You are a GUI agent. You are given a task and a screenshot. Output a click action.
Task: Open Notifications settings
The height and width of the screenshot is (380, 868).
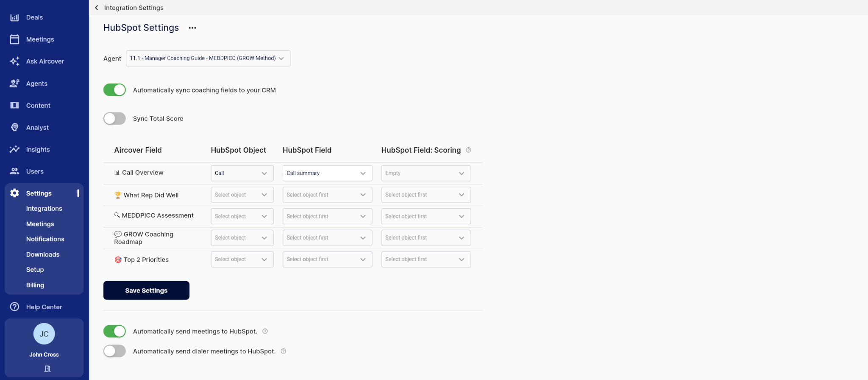(x=45, y=239)
